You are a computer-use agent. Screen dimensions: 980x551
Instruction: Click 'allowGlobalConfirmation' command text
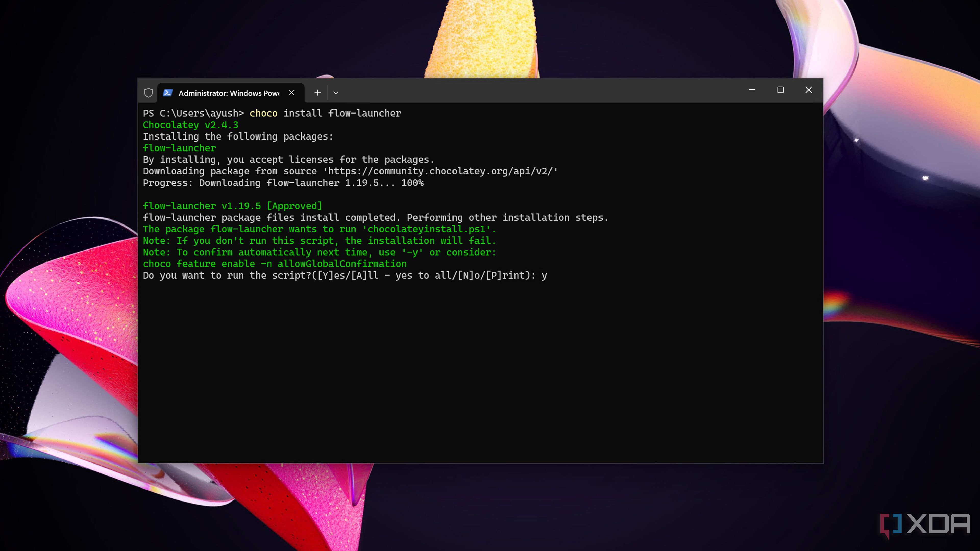pyautogui.click(x=342, y=264)
